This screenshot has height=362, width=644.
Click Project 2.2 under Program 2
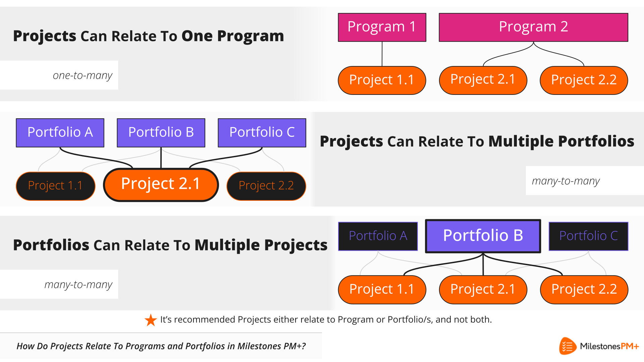tap(584, 80)
